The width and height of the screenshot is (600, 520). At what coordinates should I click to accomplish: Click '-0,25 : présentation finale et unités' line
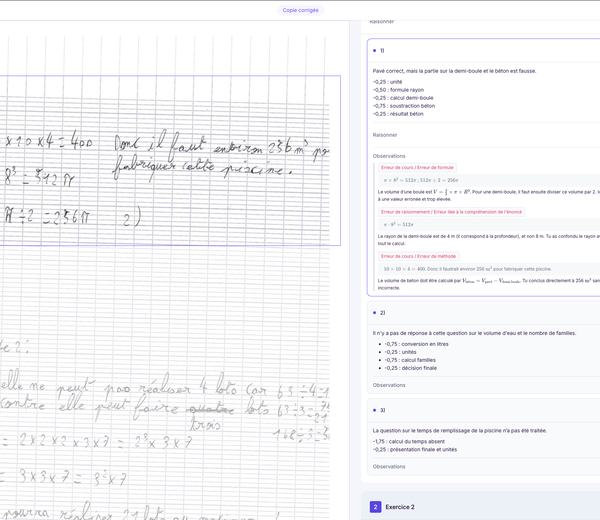[x=415, y=450]
